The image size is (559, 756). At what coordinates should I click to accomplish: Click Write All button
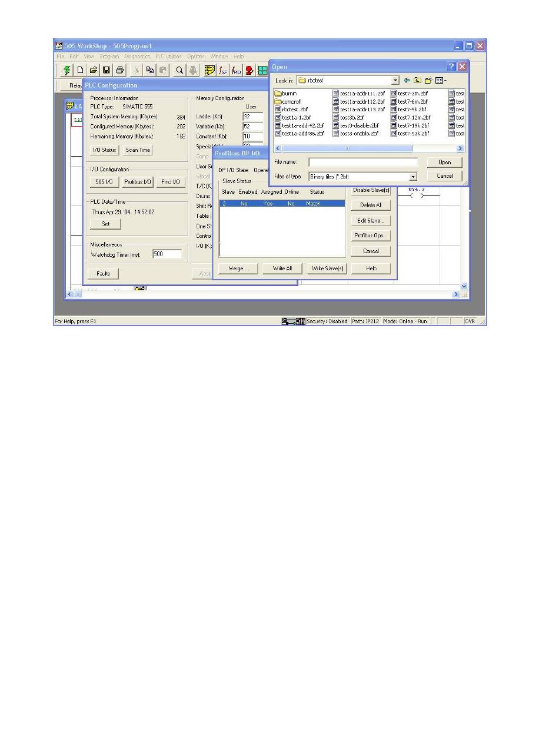282,268
